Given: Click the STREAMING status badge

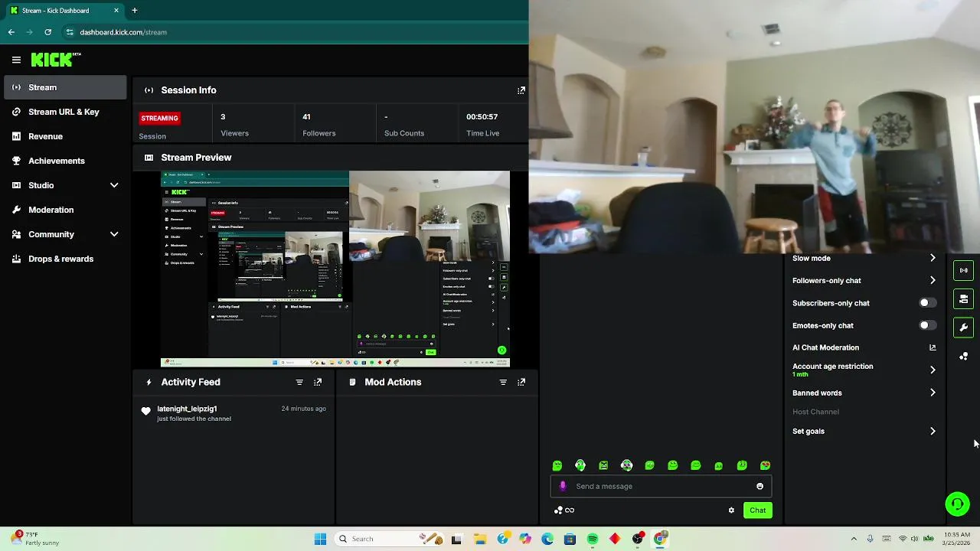Looking at the screenshot, I should pos(159,118).
